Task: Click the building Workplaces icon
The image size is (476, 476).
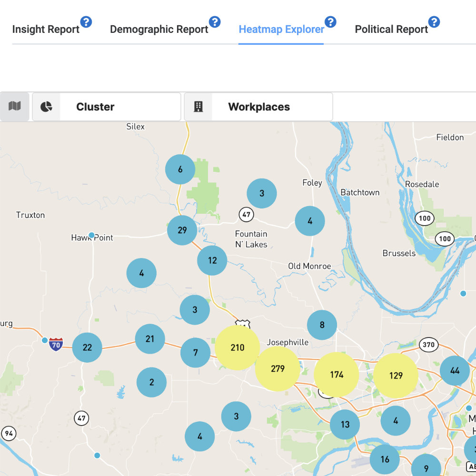Action: tap(198, 107)
